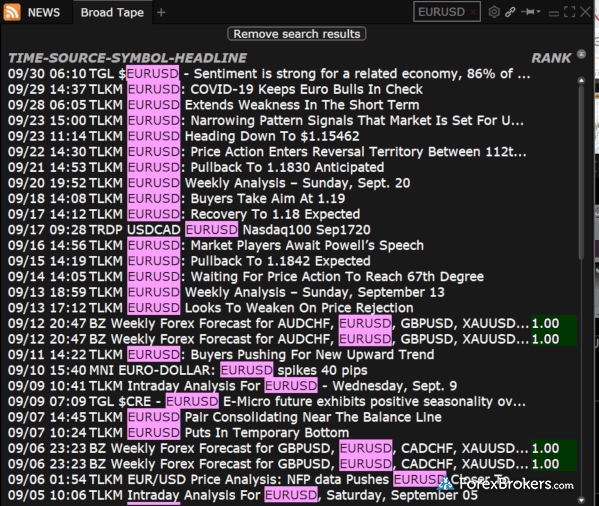Click the EURUSD search field
Screen dimensions: 599x506
point(447,12)
